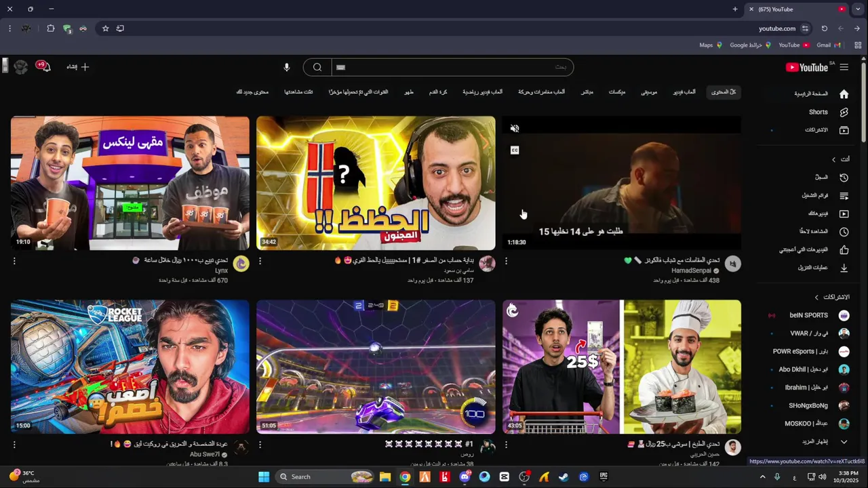Viewport: 868px width, 488px height.
Task: Open the 25$ sushi challenge thumbnail
Action: click(x=622, y=367)
